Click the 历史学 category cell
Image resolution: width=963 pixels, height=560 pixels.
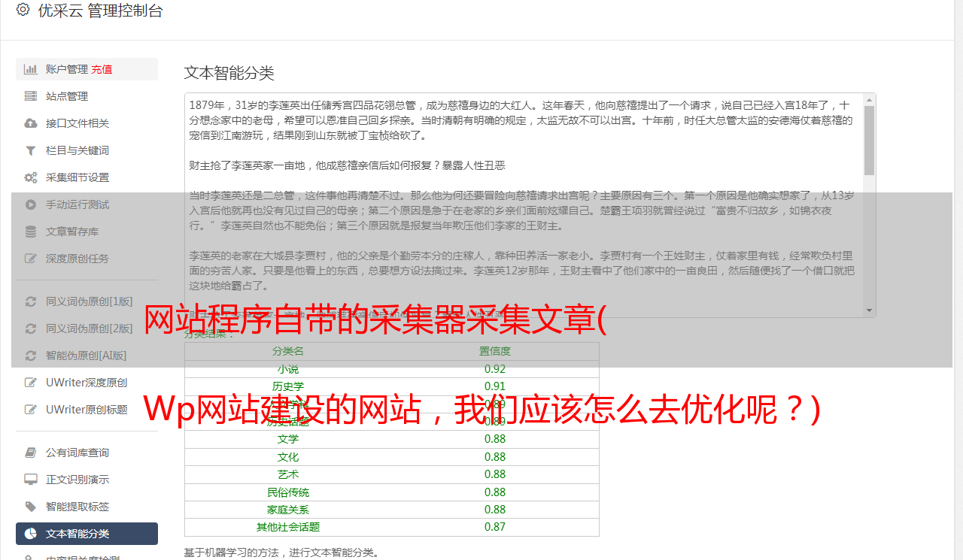[x=288, y=386]
